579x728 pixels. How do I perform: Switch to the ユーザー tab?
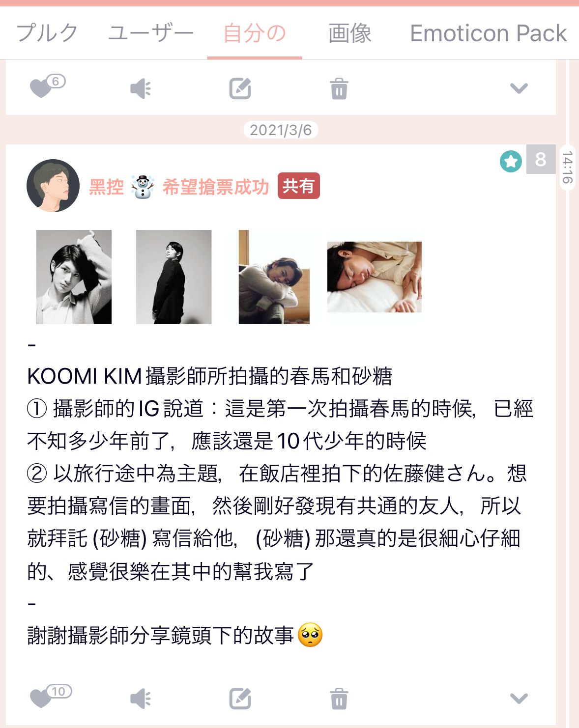(151, 33)
